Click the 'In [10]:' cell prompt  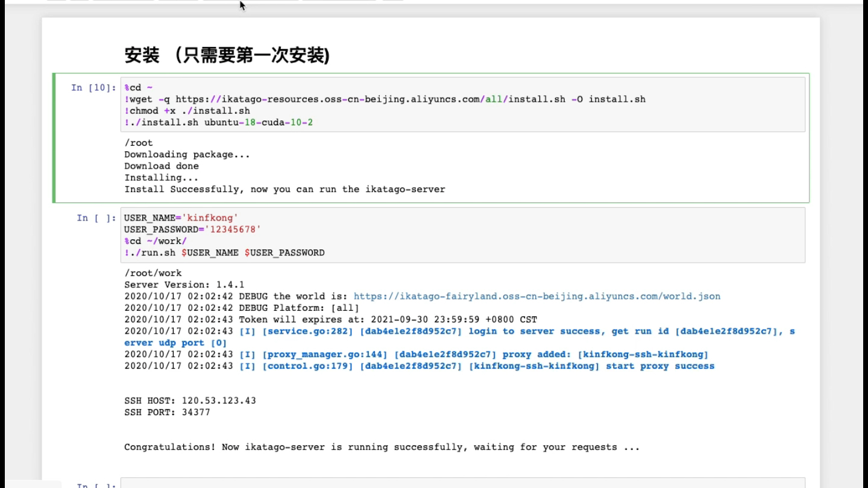[x=93, y=88]
